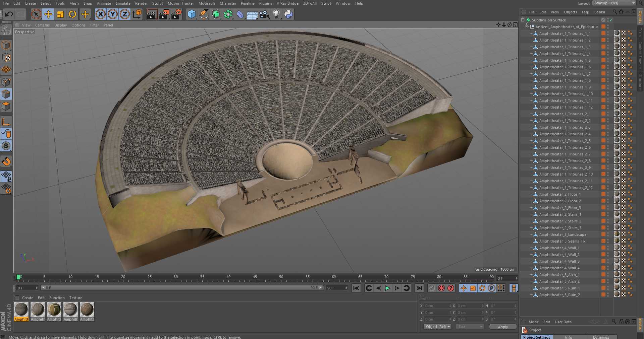Click the Camera object icon
The height and width of the screenshot is (339, 644).
tap(264, 14)
